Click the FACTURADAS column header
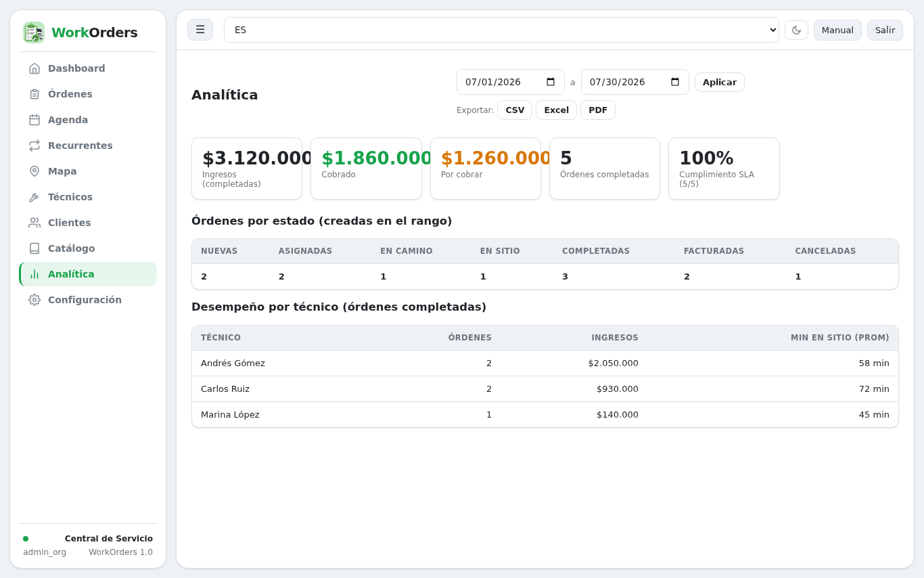 click(x=714, y=251)
